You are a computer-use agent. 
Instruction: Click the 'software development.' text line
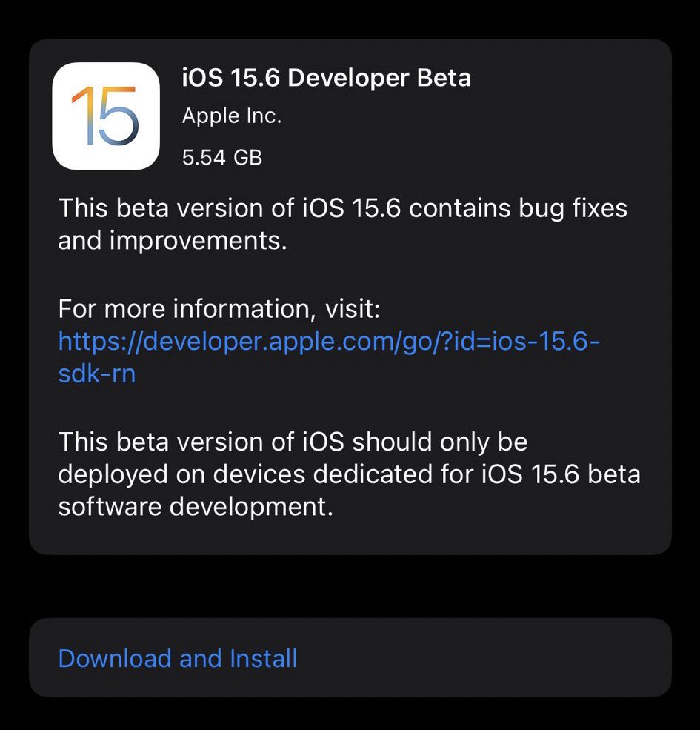196,506
